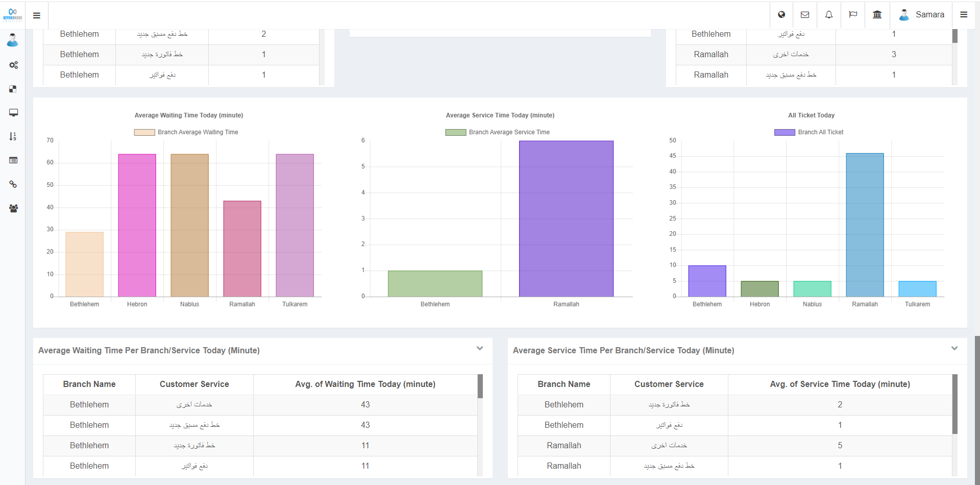This screenshot has width=980, height=485.
Task: Click 'Average Waiting Time Per Branch/Service Today' heading
Action: pos(149,351)
